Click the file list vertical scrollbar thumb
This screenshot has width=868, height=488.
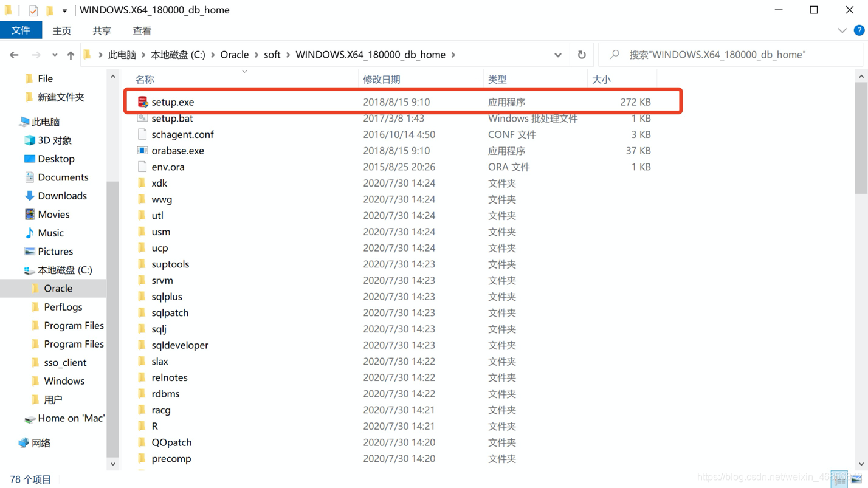click(x=861, y=139)
